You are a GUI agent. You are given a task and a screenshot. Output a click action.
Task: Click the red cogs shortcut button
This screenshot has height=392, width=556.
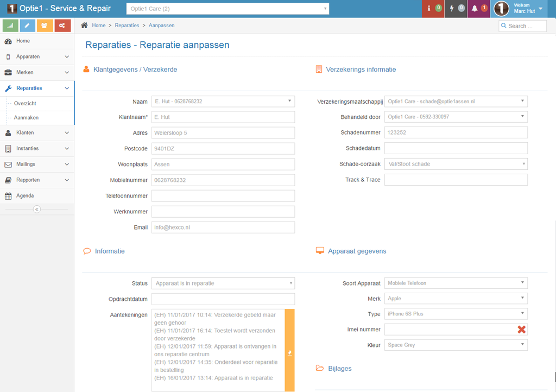[62, 26]
